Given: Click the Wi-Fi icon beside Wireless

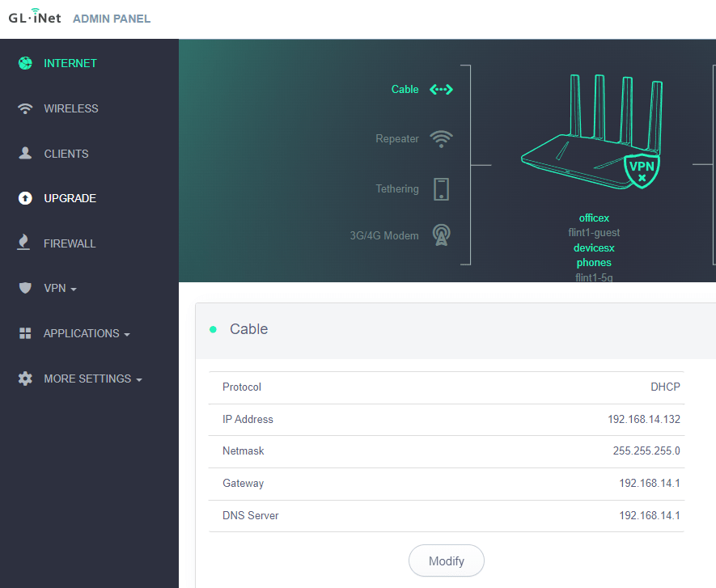Looking at the screenshot, I should pyautogui.click(x=25, y=108).
